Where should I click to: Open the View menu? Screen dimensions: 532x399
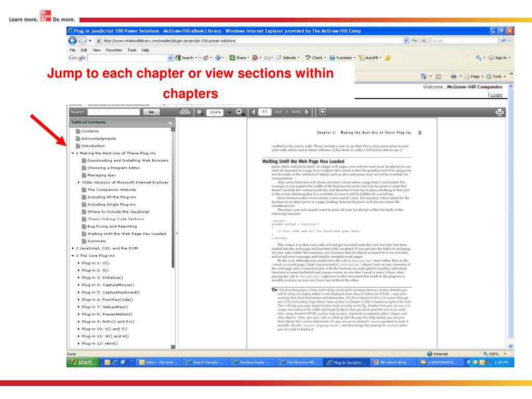click(x=97, y=50)
